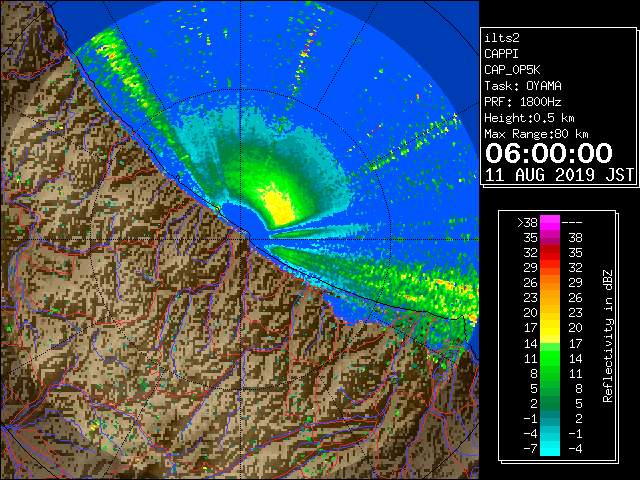The width and height of the screenshot is (640, 480).
Task: Click the 06:00:00 timestamp
Action: pos(549,153)
